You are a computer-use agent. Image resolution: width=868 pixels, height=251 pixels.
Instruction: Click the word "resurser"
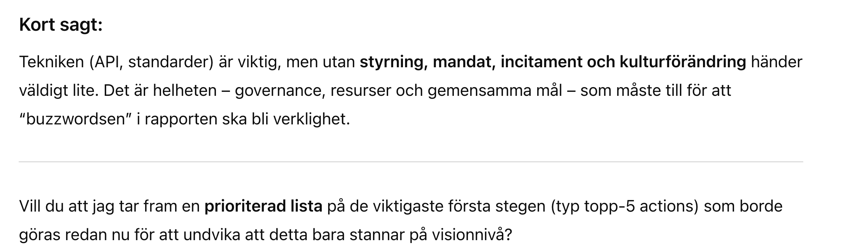[x=360, y=90]
